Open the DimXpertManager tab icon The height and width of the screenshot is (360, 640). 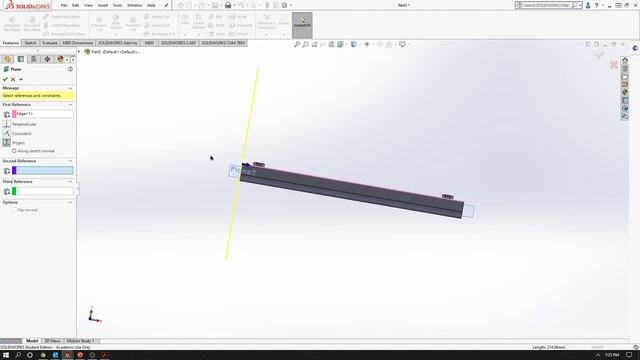(47, 59)
